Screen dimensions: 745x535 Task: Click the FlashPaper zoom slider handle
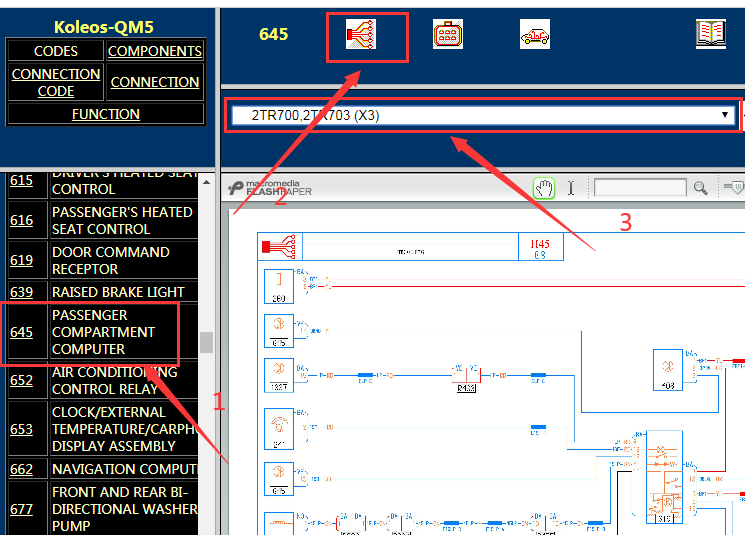point(738,188)
